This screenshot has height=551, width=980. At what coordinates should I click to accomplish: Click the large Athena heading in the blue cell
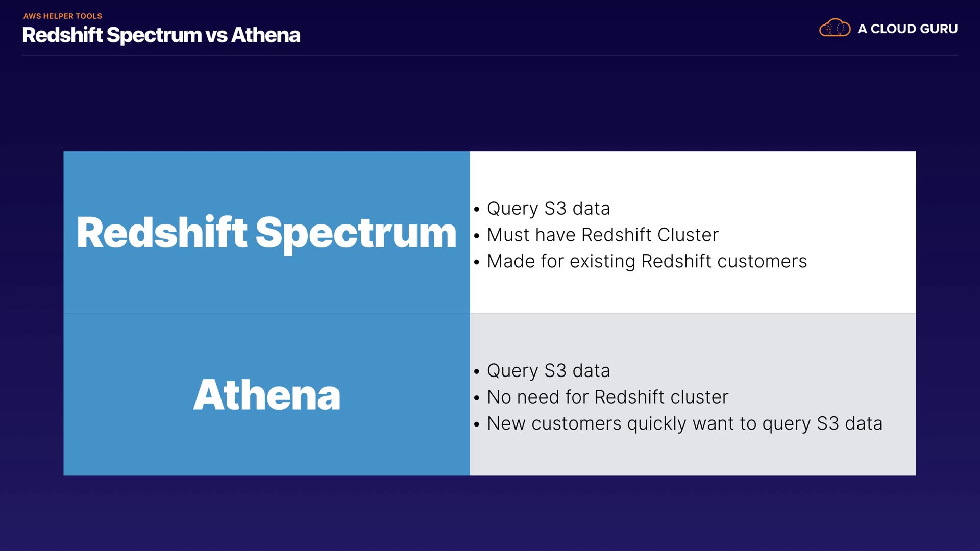(266, 395)
